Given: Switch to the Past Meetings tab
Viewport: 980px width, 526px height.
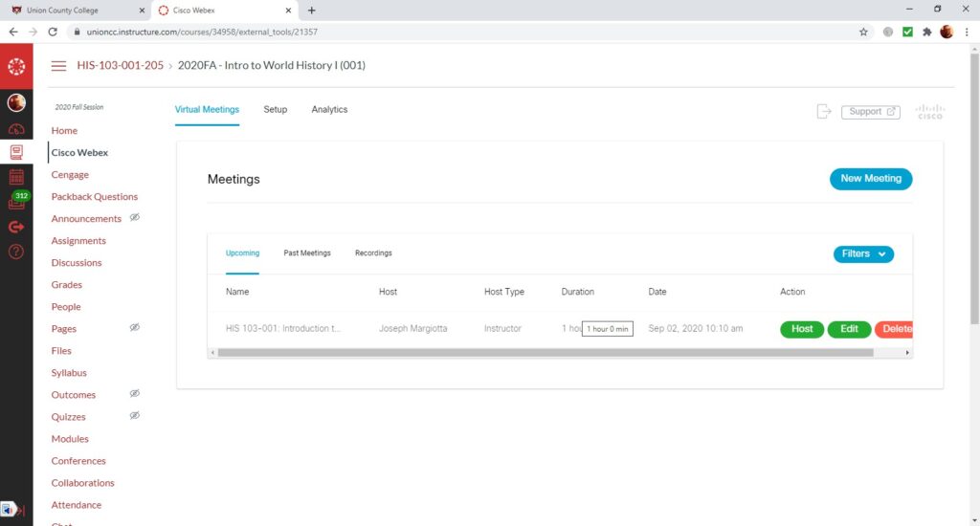Looking at the screenshot, I should tap(307, 253).
